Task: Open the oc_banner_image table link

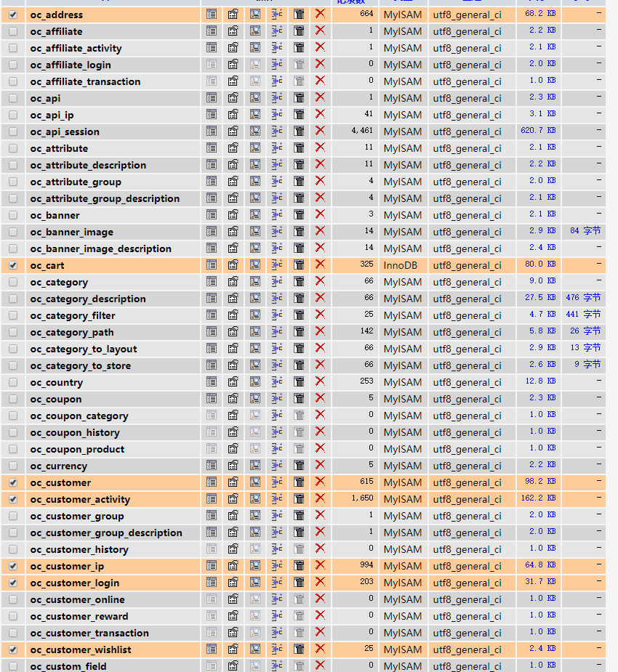Action: [x=72, y=232]
